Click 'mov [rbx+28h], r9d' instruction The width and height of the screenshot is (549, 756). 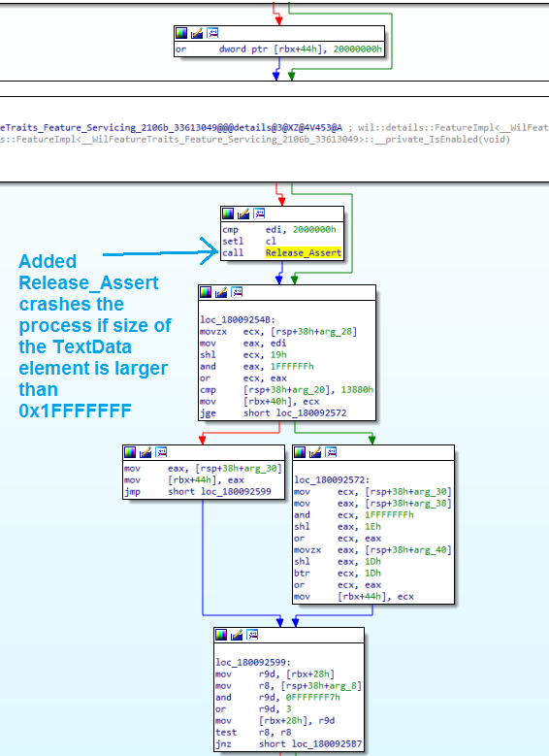[275, 720]
